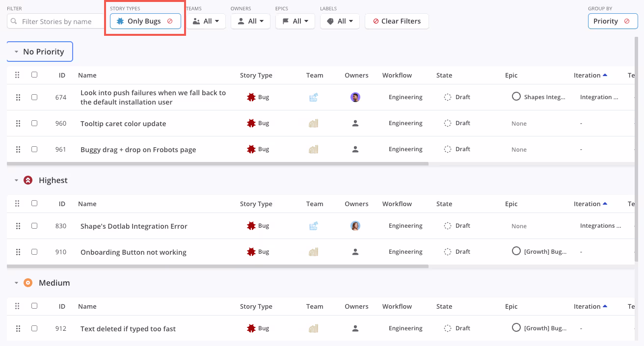Image resolution: width=644 pixels, height=346 pixels.
Task: Click Clear Filters button
Action: coord(397,21)
